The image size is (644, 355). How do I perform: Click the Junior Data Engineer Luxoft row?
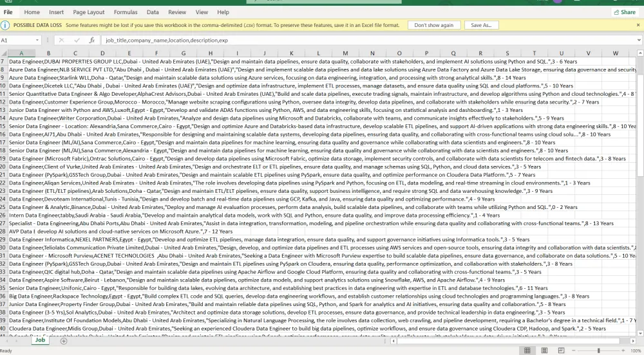(266, 110)
